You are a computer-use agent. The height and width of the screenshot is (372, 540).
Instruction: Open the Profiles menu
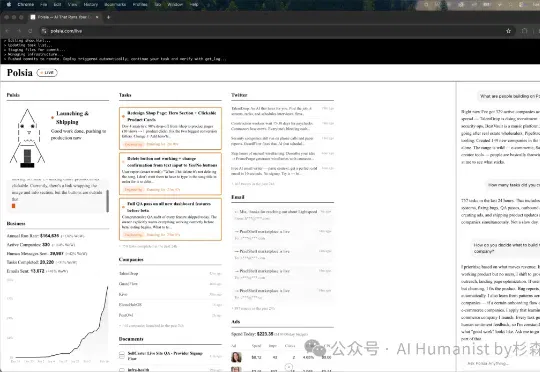tap(140, 4)
